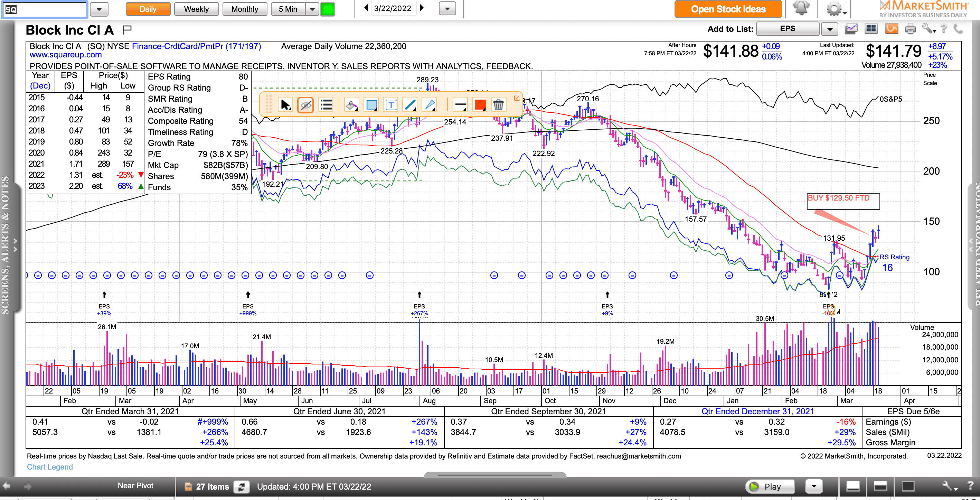The width and height of the screenshot is (980, 500).
Task: Open the gear settings menu
Action: (x=836, y=9)
